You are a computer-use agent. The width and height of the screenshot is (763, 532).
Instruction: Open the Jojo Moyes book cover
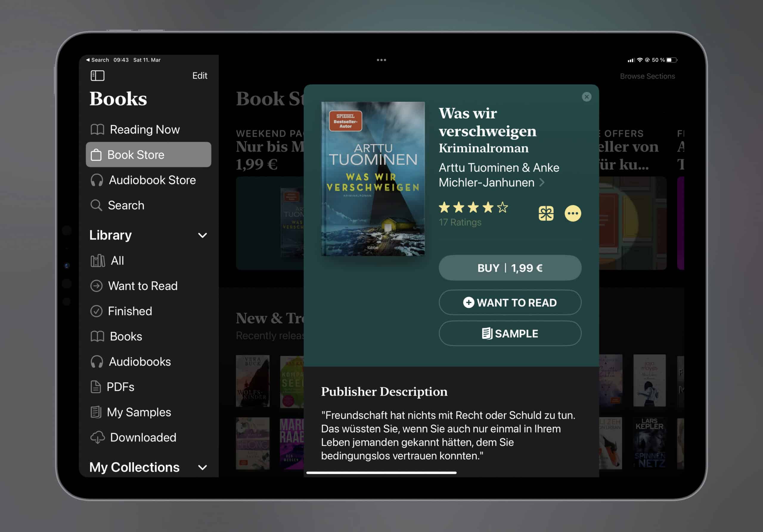pyautogui.click(x=649, y=381)
